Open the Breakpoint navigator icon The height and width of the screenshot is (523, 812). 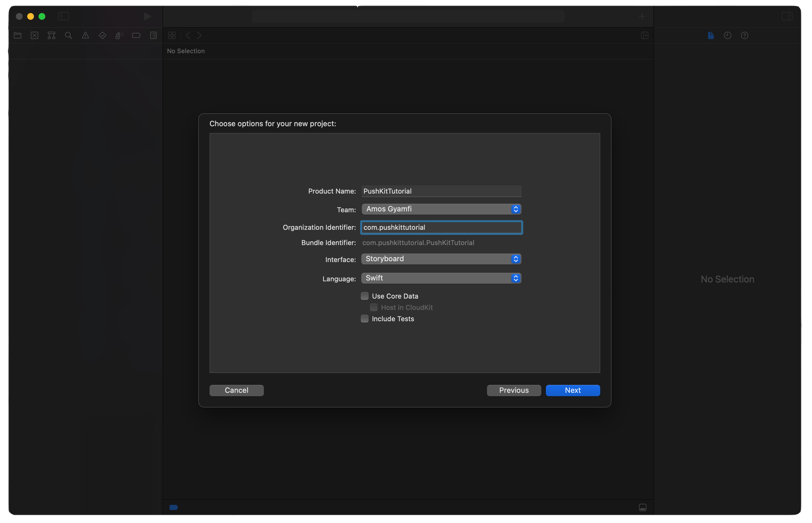136,35
